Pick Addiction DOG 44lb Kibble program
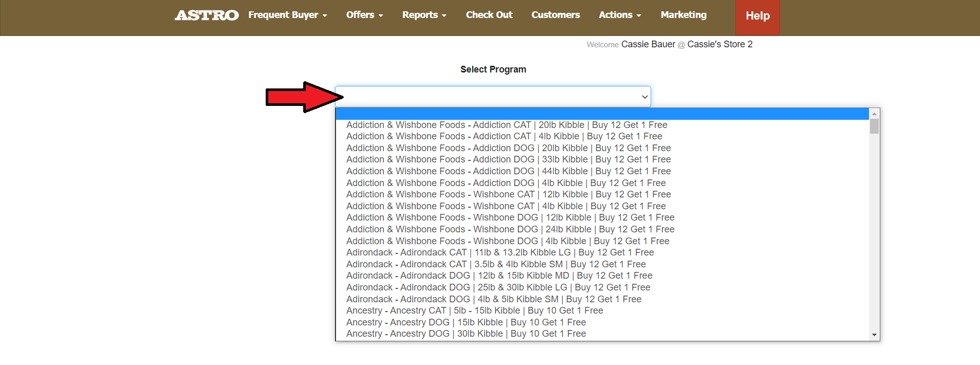This screenshot has width=980, height=365. [602, 171]
